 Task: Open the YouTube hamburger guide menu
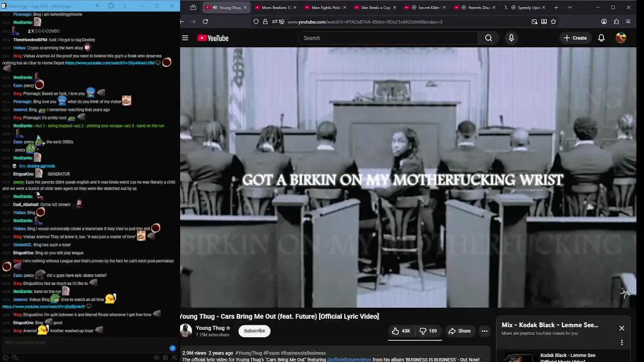click(x=185, y=38)
